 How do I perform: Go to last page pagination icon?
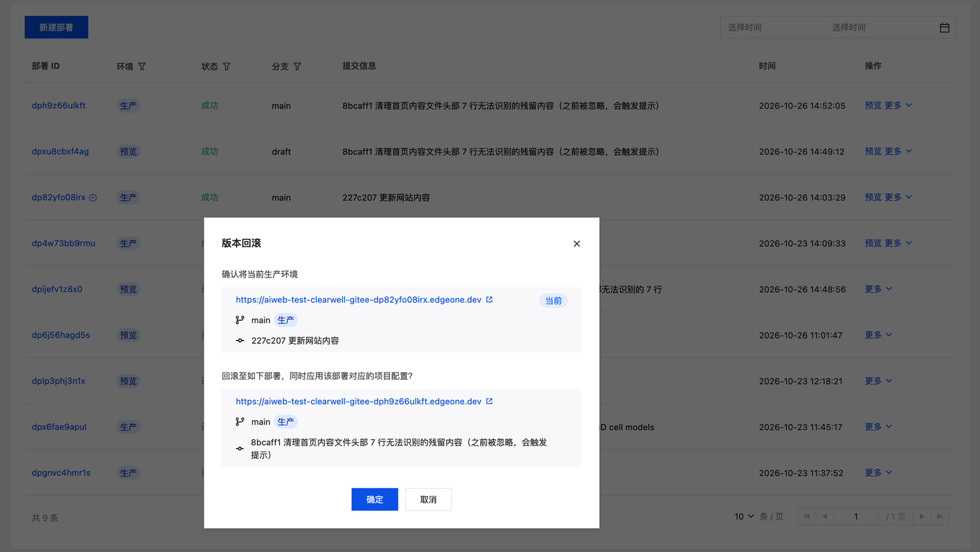[940, 516]
